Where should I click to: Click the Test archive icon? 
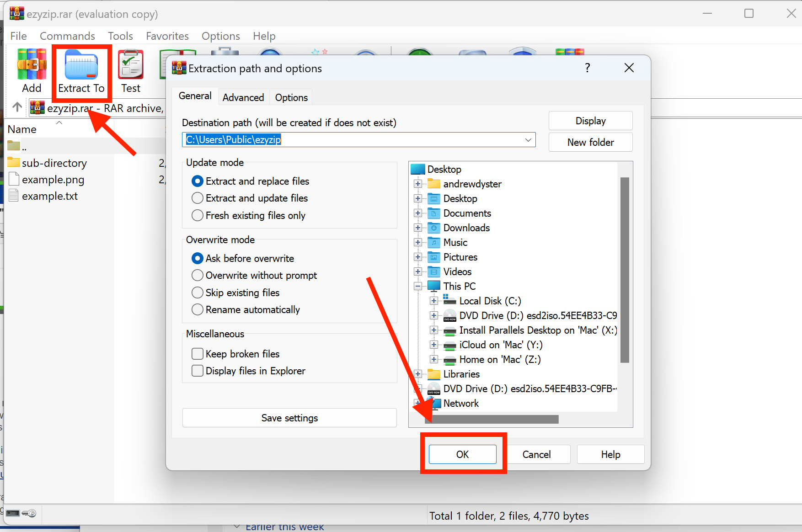131,64
